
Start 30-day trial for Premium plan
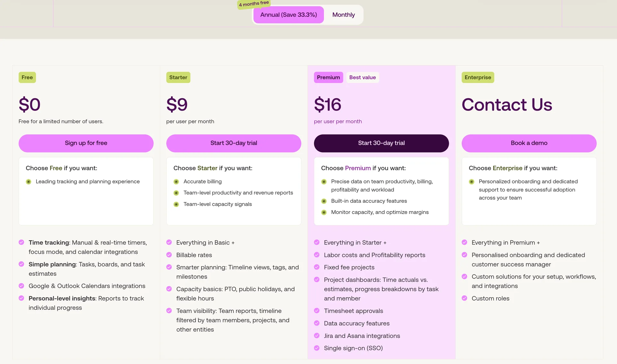(381, 143)
